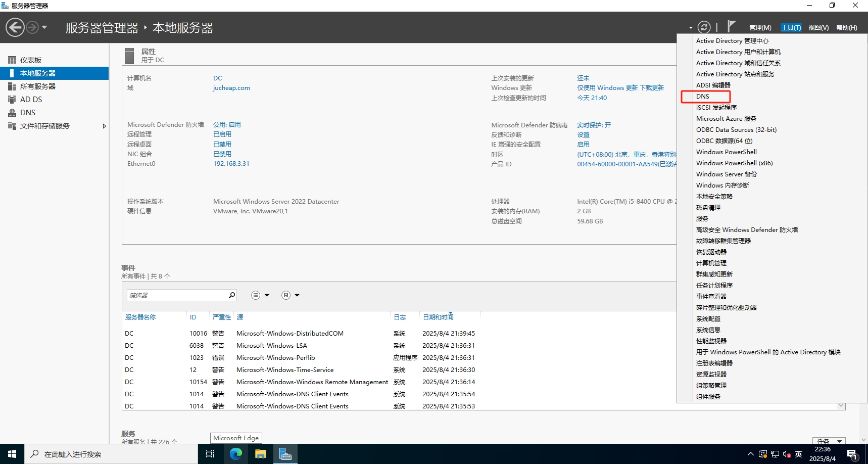
Task: Open 服务 from the tools menu
Action: click(x=702, y=219)
